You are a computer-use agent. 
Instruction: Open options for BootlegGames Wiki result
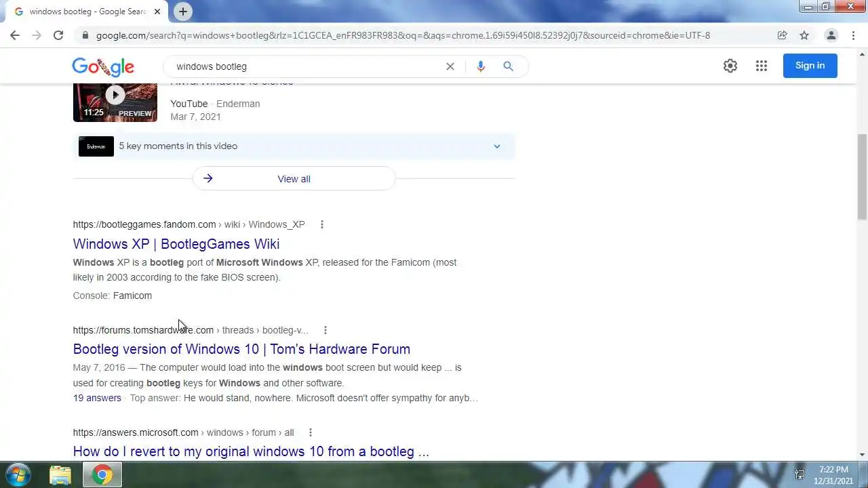(322, 224)
